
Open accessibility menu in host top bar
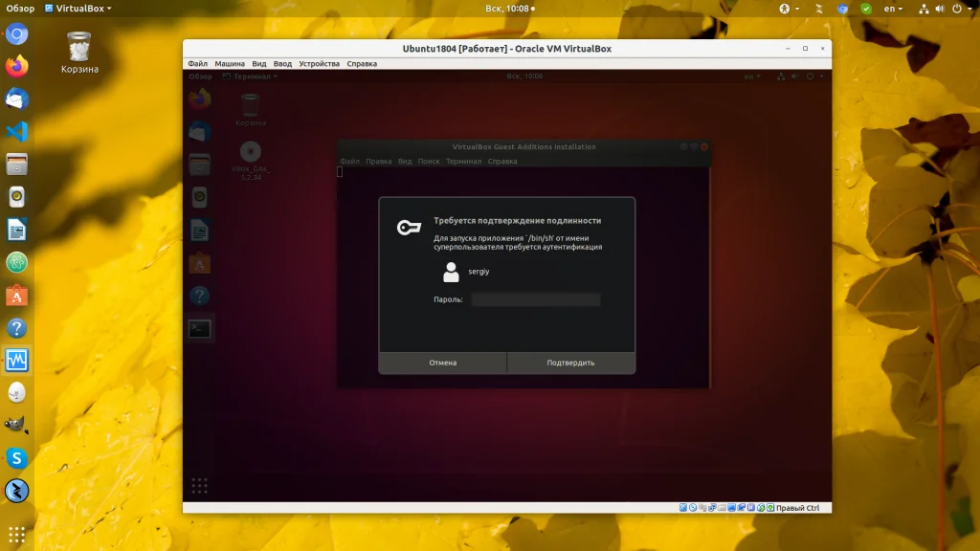[x=789, y=8]
